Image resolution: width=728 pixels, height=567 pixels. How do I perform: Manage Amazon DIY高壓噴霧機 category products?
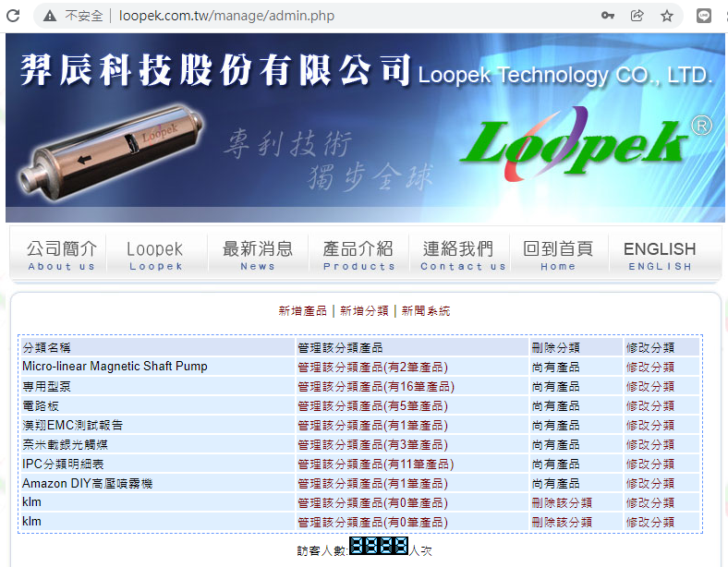pos(373,484)
